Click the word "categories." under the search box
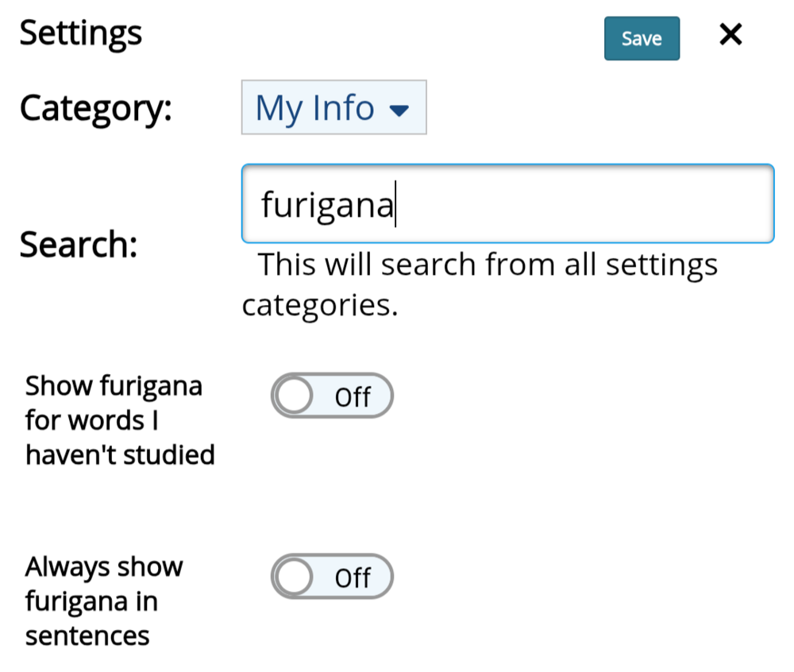Screen dimensions: 794x672 click(319, 304)
